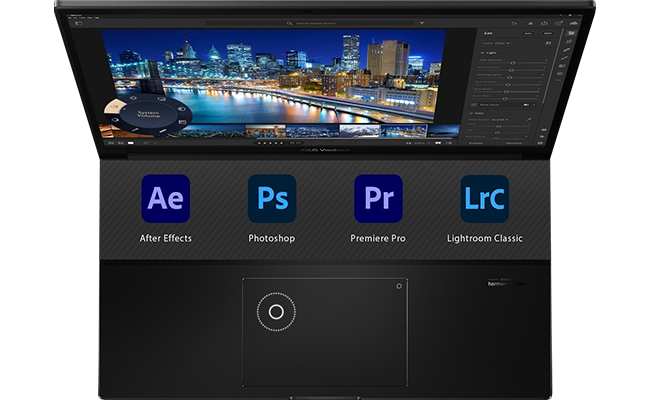The image size is (650, 400).
Task: Toggle the pick flag under the photo
Action: click(x=292, y=143)
